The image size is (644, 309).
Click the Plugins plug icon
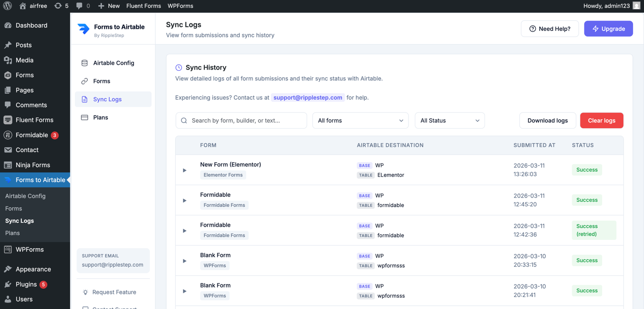(x=8, y=284)
